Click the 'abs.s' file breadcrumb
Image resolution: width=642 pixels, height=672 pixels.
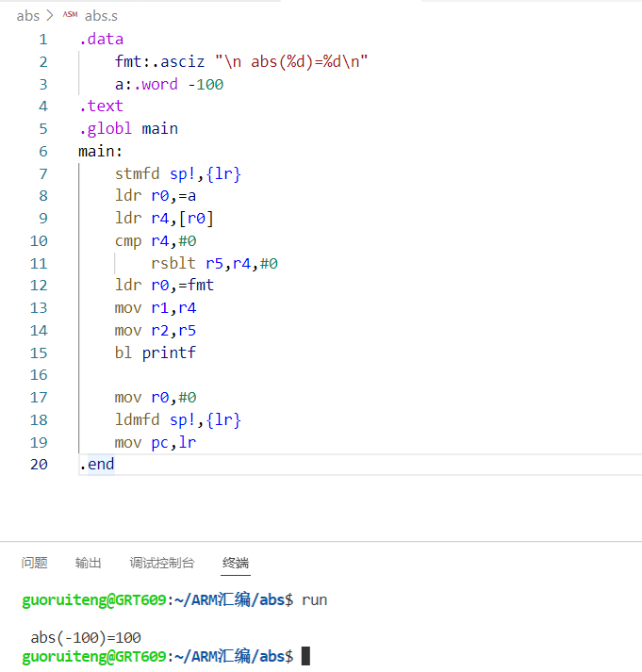[x=101, y=16]
